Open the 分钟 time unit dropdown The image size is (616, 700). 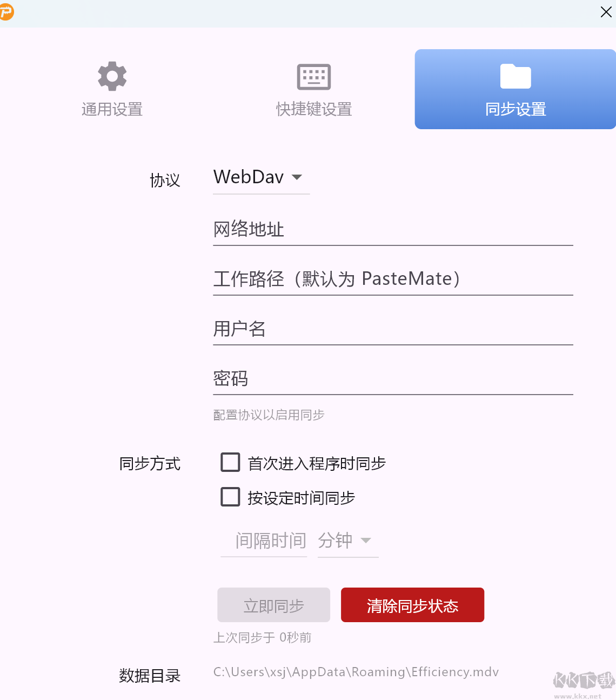tap(348, 541)
